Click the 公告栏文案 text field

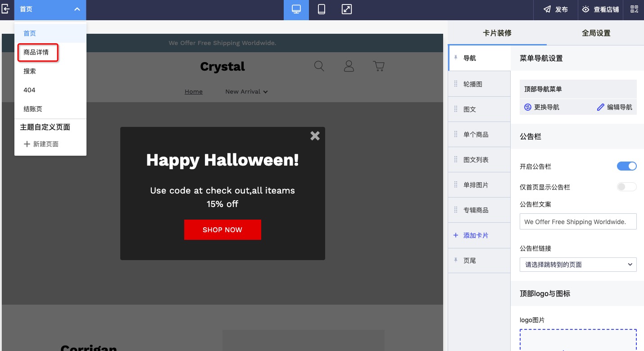tap(578, 222)
